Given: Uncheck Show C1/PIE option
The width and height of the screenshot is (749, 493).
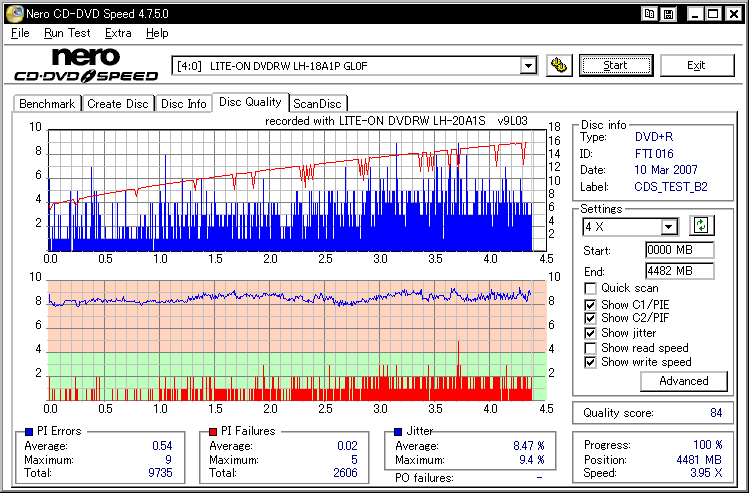Looking at the screenshot, I should coord(591,304).
